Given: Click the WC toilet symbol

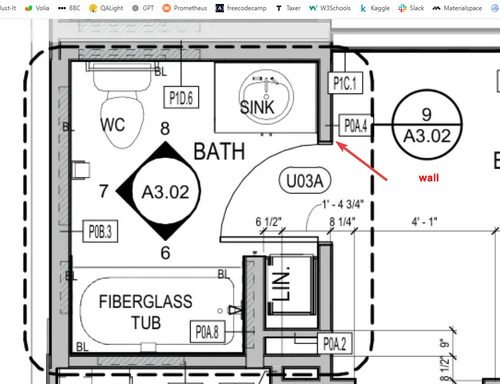Looking at the screenshot, I should [122, 105].
